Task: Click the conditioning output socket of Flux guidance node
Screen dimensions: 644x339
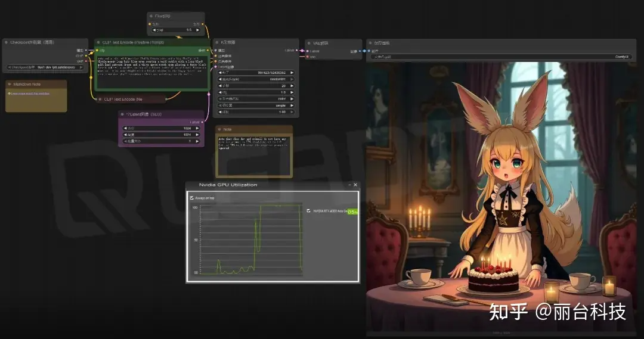Action: 202,24
